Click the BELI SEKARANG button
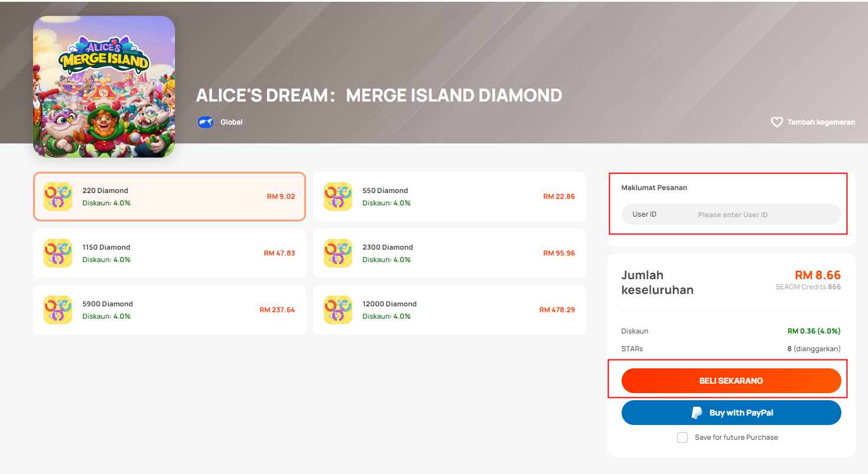Image resolution: width=868 pixels, height=474 pixels. (731, 381)
